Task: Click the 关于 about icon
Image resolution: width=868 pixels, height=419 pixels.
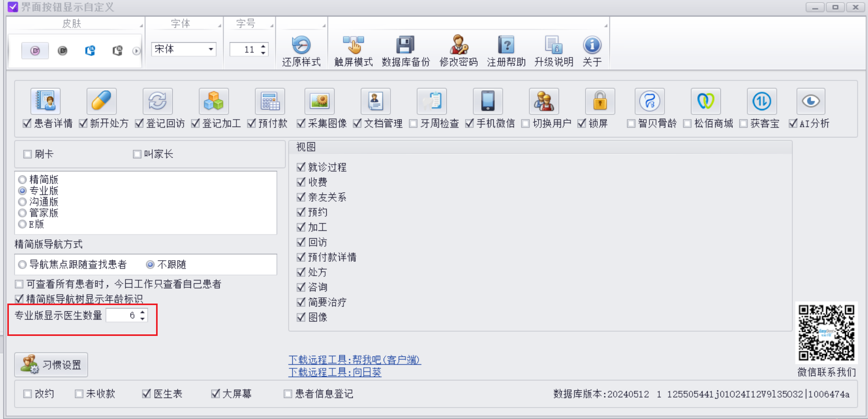Action: 592,45
